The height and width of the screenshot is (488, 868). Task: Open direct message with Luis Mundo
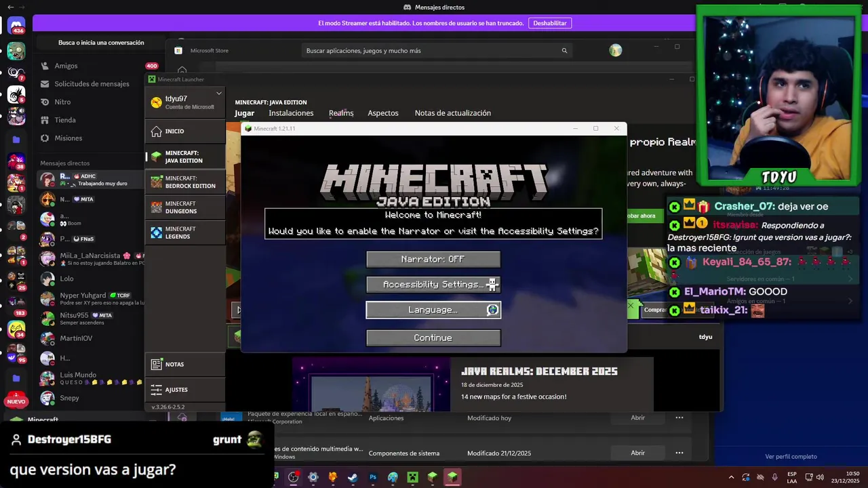tap(91, 378)
